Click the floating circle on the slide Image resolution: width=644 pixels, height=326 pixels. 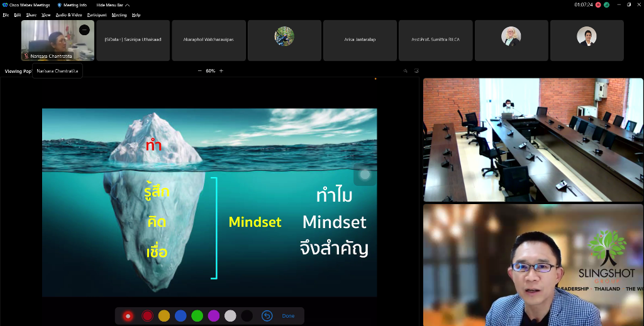click(365, 175)
